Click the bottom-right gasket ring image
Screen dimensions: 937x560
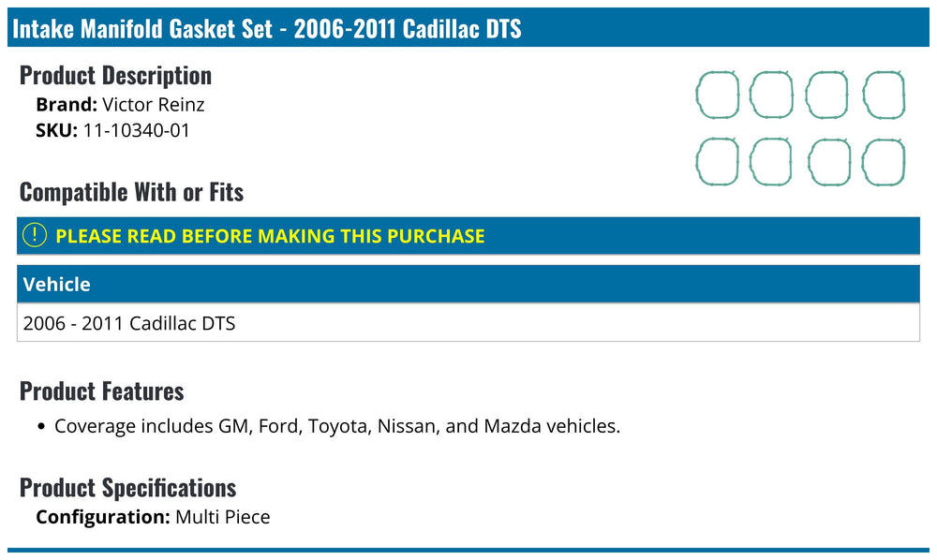pyautogui.click(x=884, y=162)
